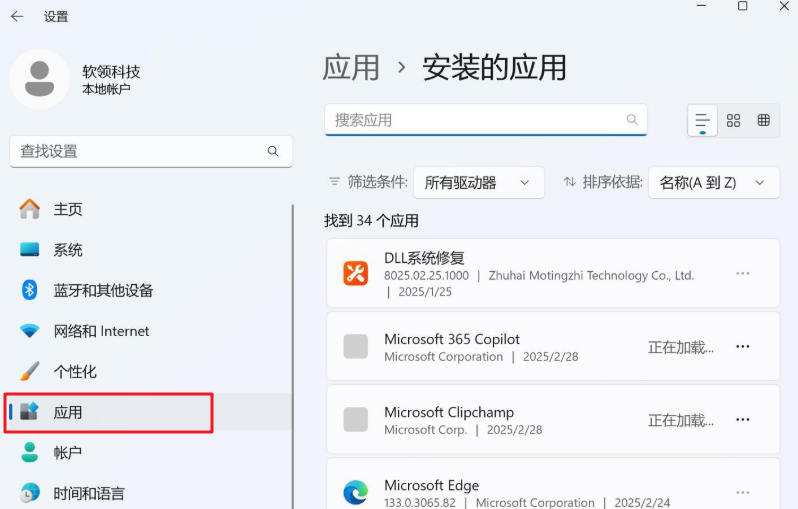Click 正在加载 status for Microsoft Clipchamp
The image size is (798, 509).
point(680,420)
